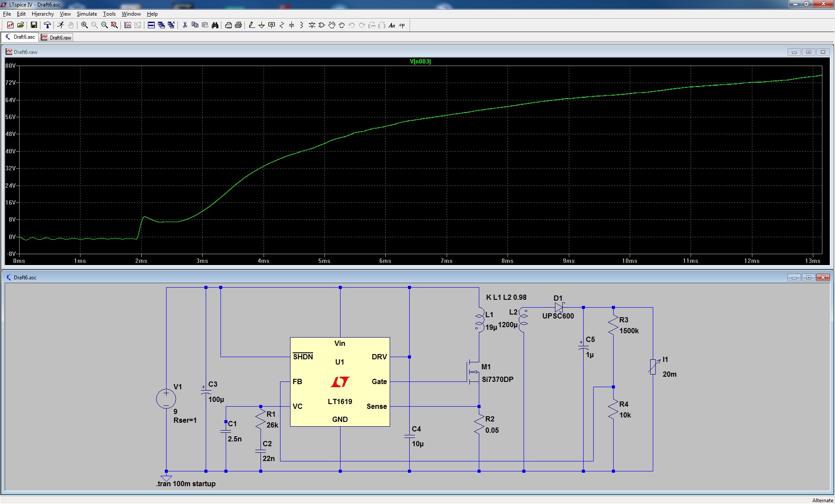Viewport: 835px width, 504px height.
Task: Click the Close All Windows icon
Action: click(x=171, y=25)
